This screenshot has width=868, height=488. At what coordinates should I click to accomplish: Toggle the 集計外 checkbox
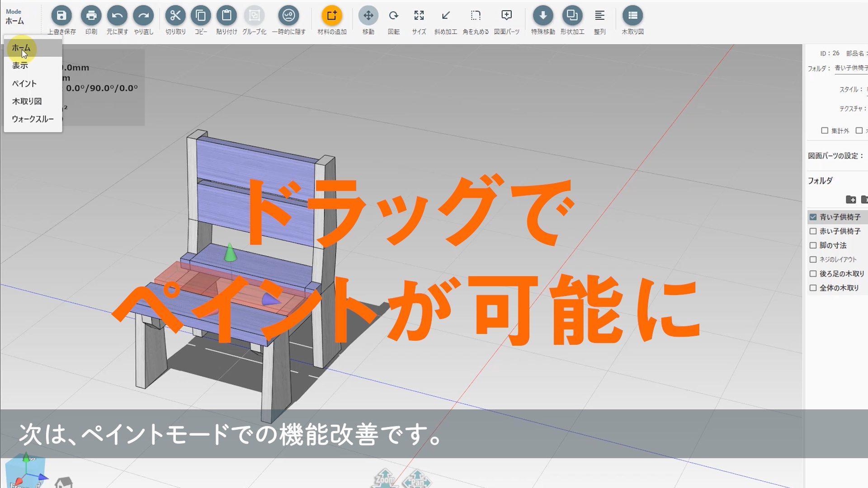[825, 131]
